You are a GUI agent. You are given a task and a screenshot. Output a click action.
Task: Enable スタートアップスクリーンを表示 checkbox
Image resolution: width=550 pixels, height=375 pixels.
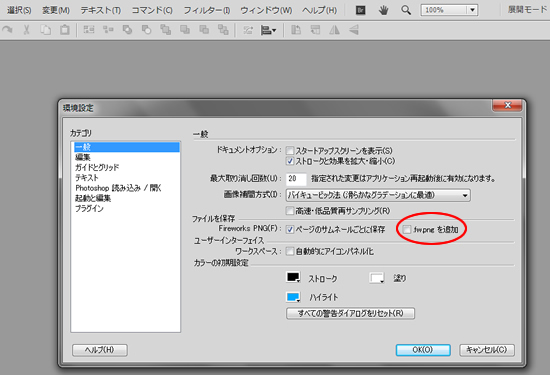[x=290, y=151]
